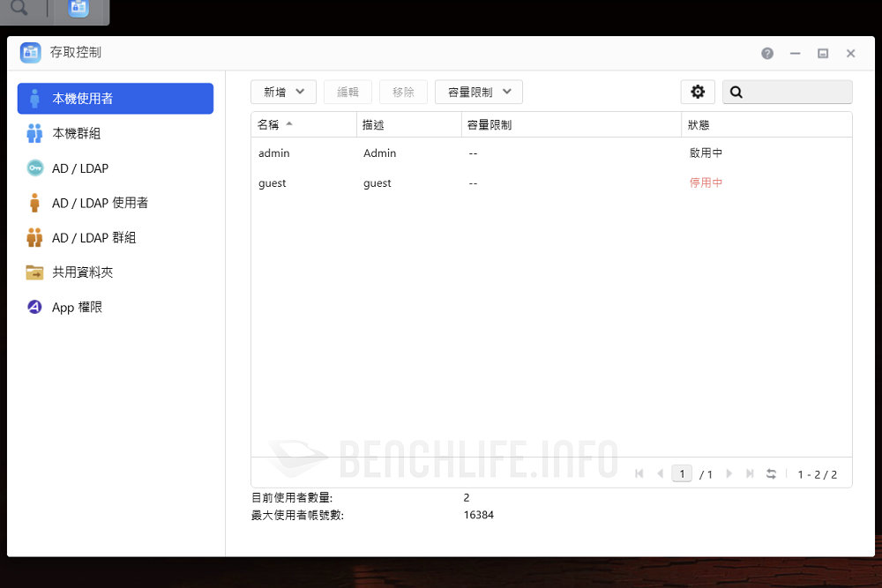Open the help question mark icon
882x588 pixels.
tap(767, 54)
